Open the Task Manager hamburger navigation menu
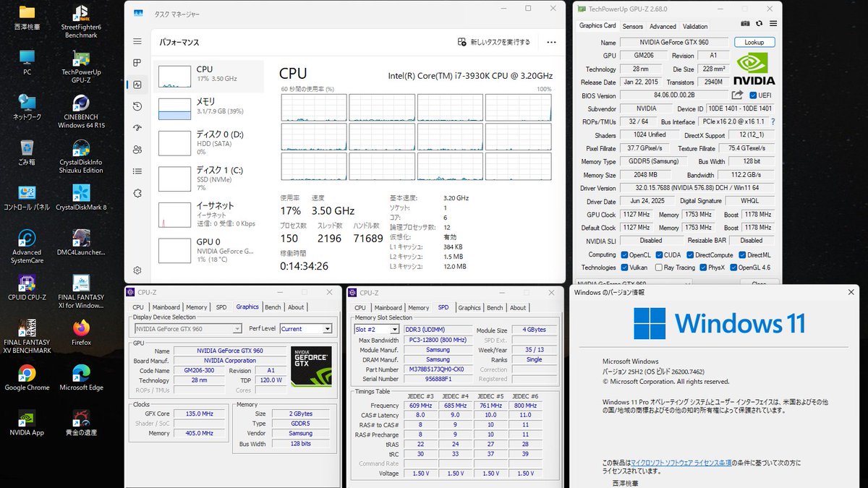This screenshot has width=868, height=488. tap(137, 41)
